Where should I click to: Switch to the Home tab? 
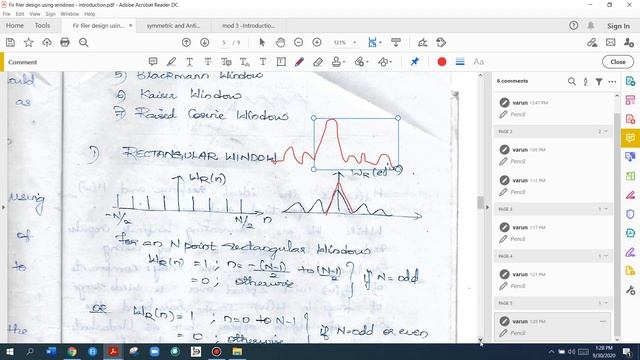pyautogui.click(x=15, y=25)
